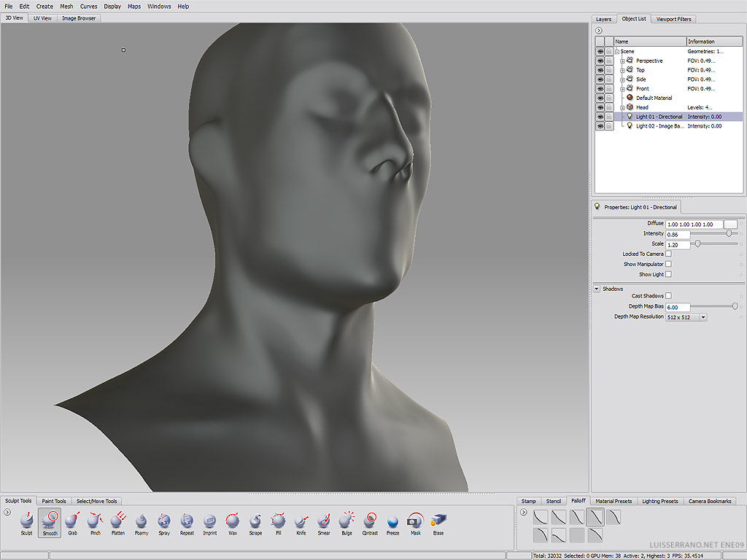Screen dimensions: 747x560
Task: Select the Smooth tool
Action: tap(50, 523)
